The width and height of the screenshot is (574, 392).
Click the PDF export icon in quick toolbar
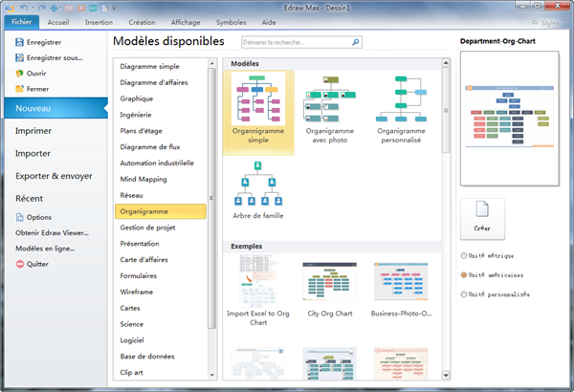click(x=69, y=8)
